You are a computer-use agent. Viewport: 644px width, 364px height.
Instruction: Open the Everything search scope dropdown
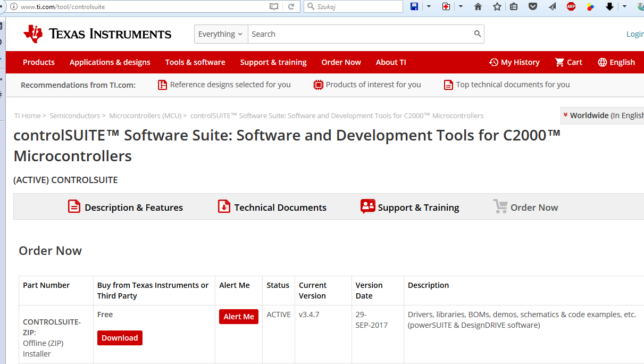pos(221,34)
